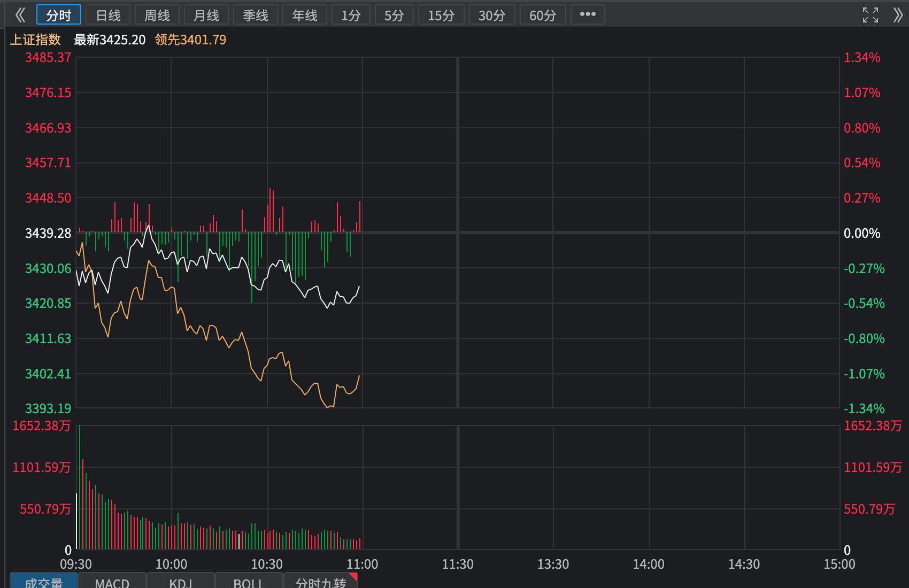Select the 成交量 volume indicator tab

click(44, 582)
